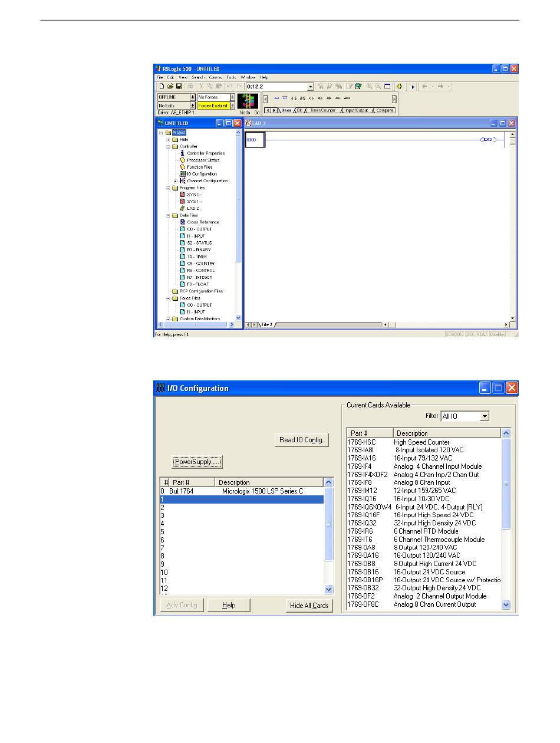Open the Filter All IO dropdown
This screenshot has height=743, width=560.
click(x=485, y=416)
